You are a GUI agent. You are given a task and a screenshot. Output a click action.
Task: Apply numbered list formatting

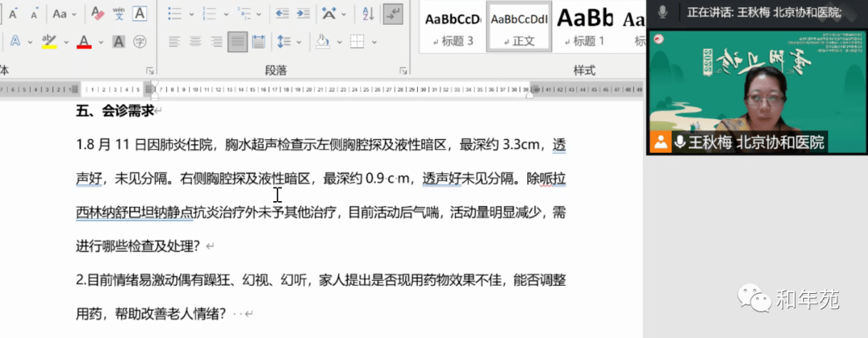(209, 14)
